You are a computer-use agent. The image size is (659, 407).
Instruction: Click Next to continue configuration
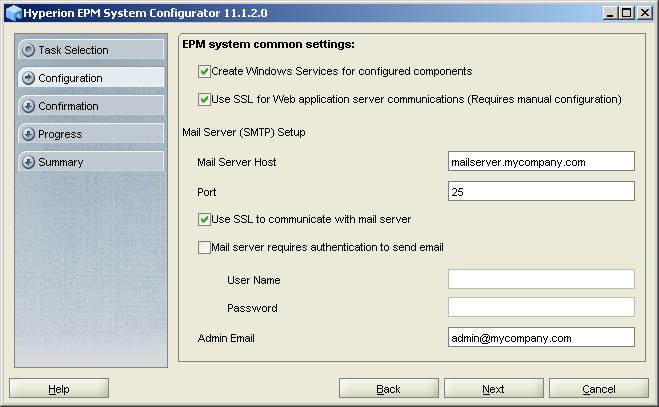(494, 388)
